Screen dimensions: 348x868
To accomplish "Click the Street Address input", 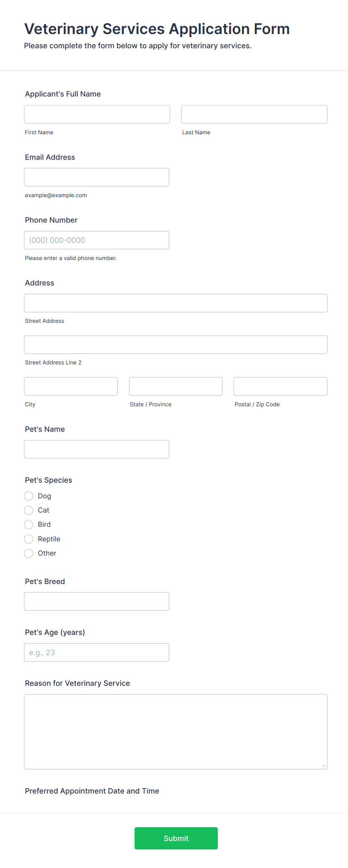I will pos(175,303).
